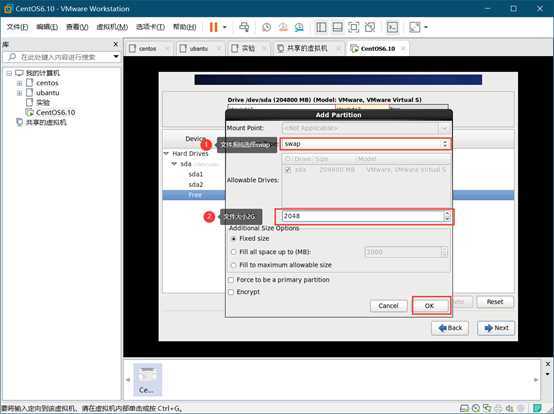This screenshot has width=554, height=414.
Task: Enable Force to be a primary partition
Action: (231, 280)
